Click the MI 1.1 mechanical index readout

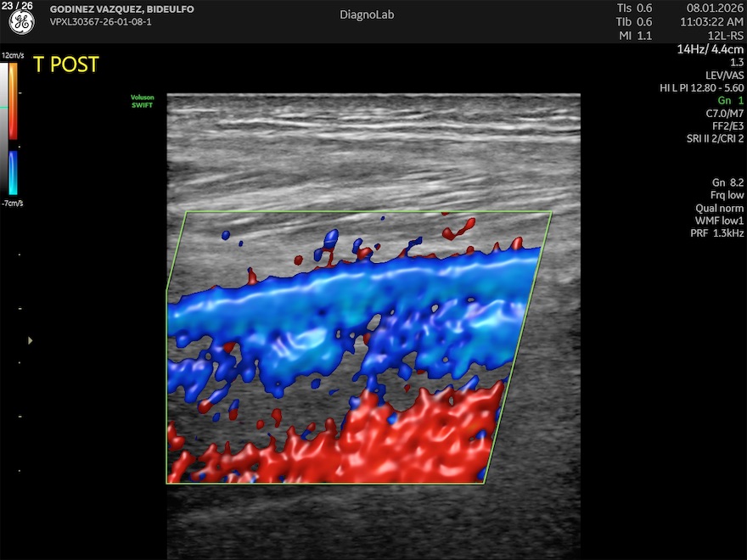634,36
